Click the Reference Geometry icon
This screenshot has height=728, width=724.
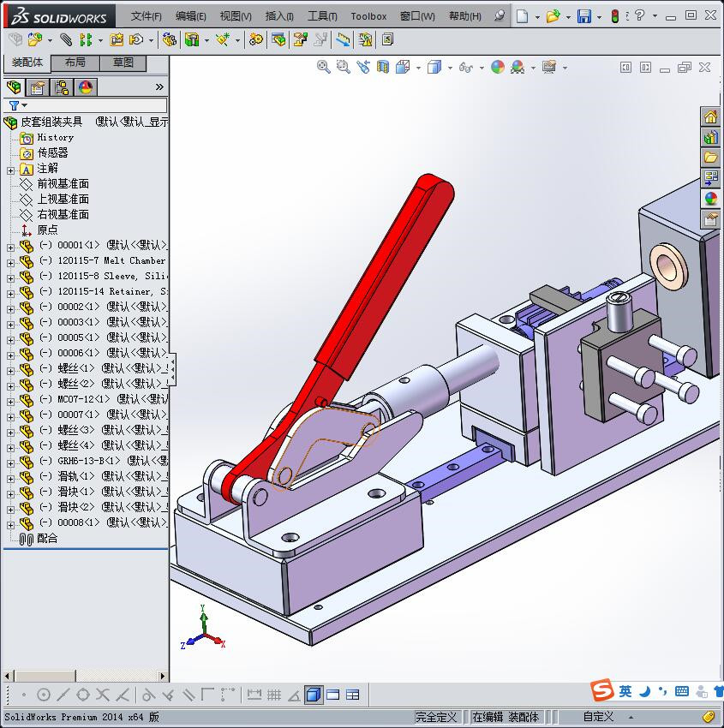(x=223, y=40)
